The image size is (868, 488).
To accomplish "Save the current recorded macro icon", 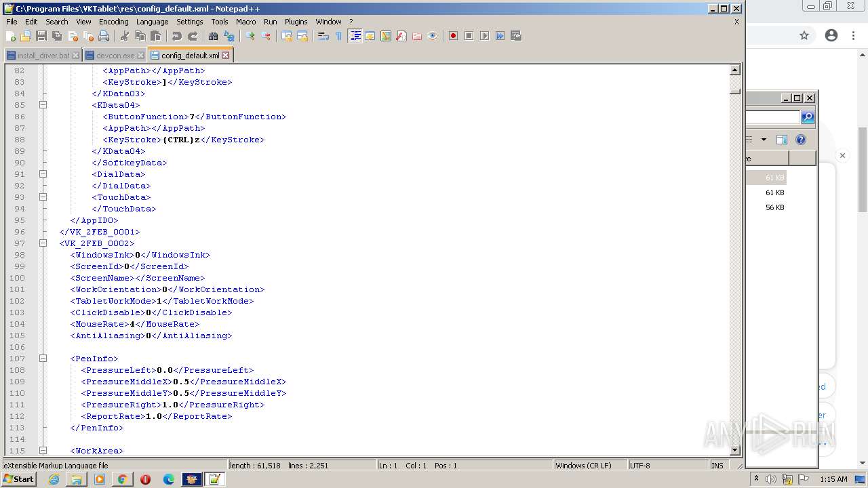I will (515, 36).
